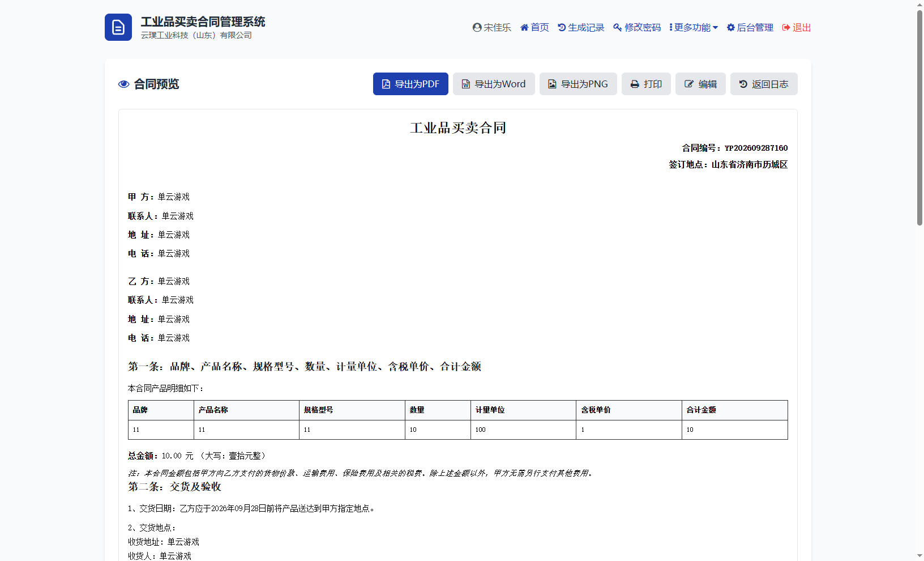
Task: Click the 签订地点 山东省济南市历城区 text
Action: [728, 164]
